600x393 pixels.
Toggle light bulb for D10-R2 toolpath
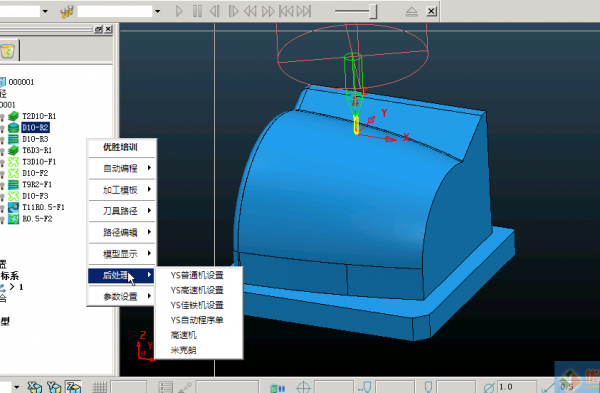(x=2, y=128)
